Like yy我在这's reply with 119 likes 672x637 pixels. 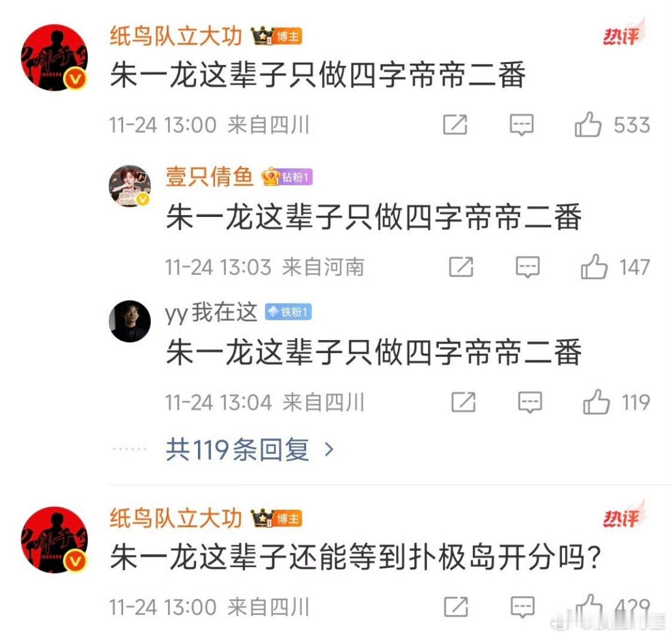click(596, 402)
